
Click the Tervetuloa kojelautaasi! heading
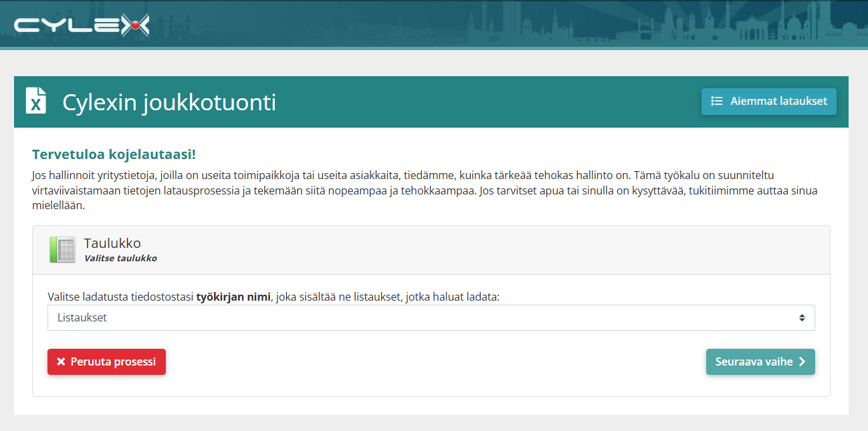click(114, 154)
